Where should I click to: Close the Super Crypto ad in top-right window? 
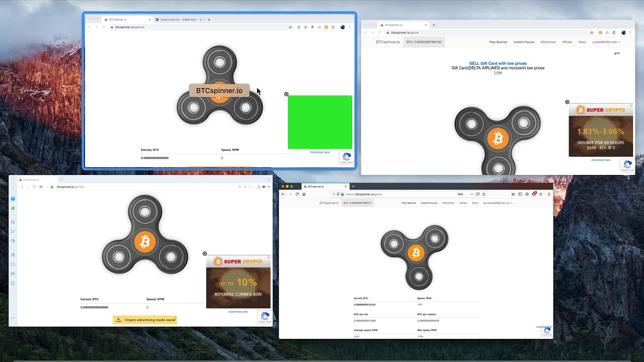[567, 102]
